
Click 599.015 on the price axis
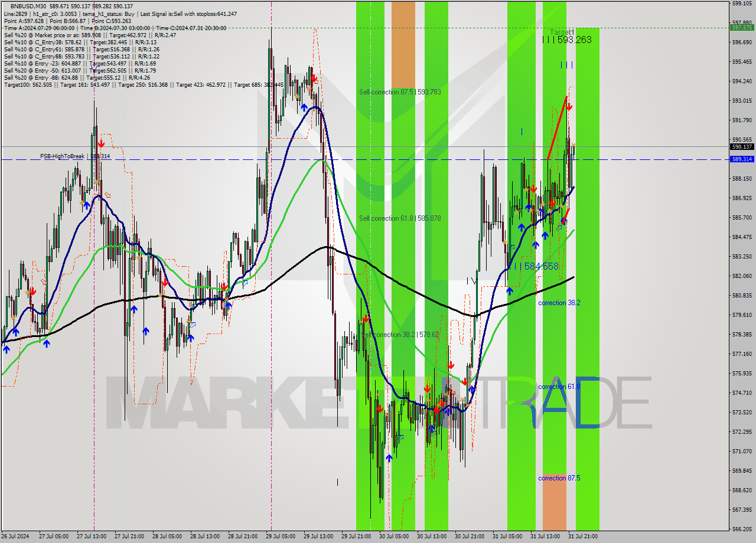[742, 3]
